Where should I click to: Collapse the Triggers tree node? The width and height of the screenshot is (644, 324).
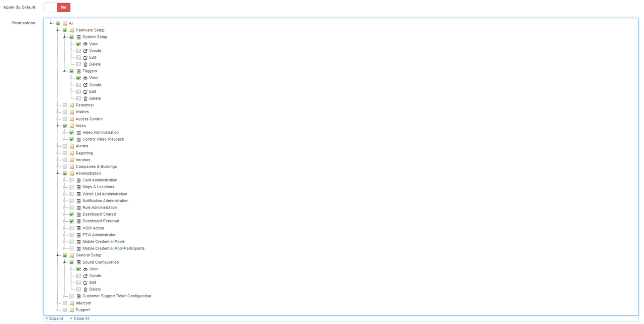click(x=65, y=71)
